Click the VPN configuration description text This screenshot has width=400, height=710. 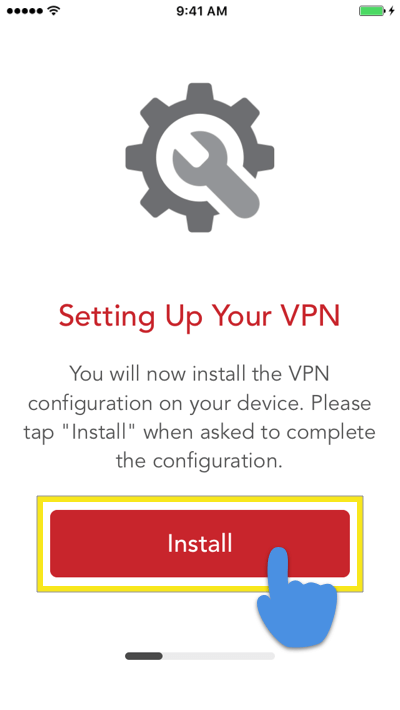[199, 417]
